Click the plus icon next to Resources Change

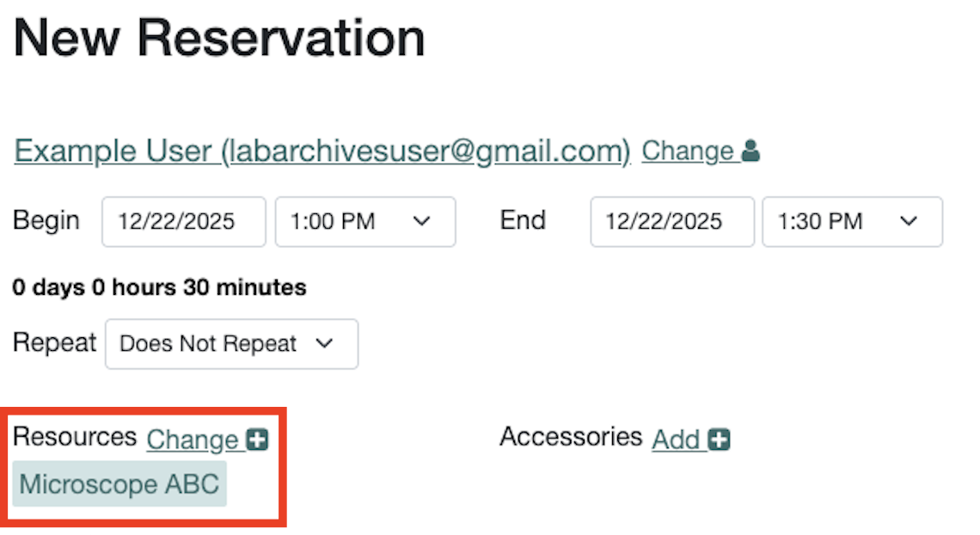coord(257,440)
